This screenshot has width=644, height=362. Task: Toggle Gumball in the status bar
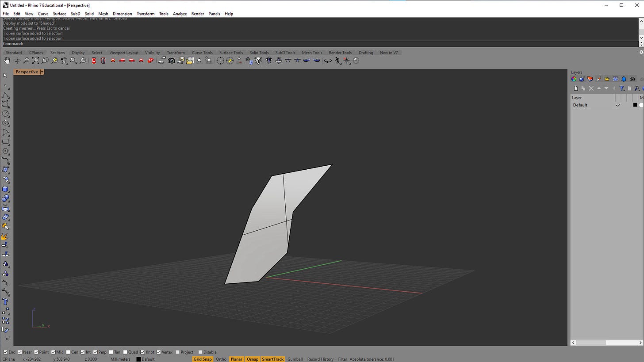click(x=295, y=359)
